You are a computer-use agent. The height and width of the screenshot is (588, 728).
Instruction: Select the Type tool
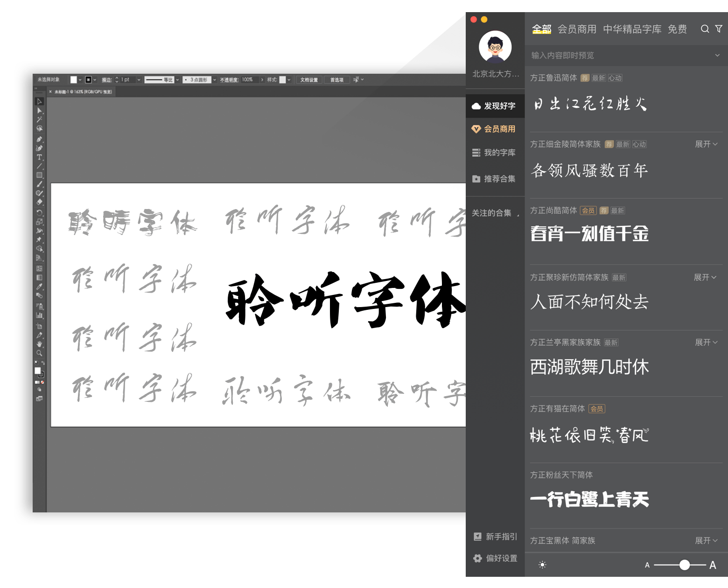click(x=40, y=157)
